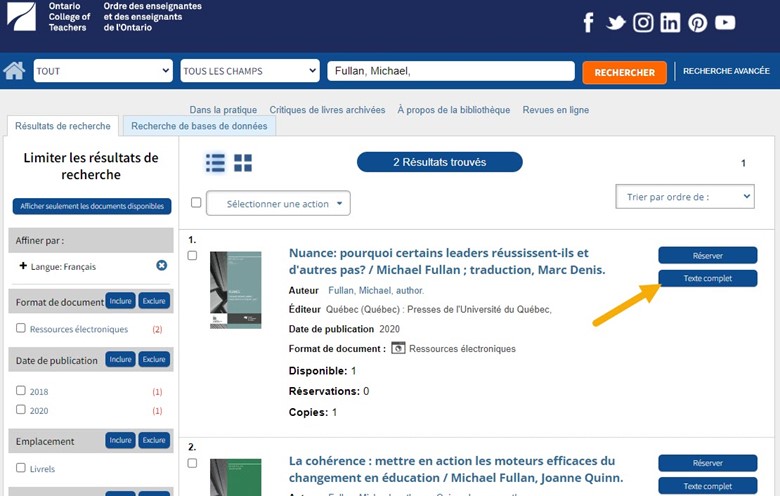Go to the home page icon

tap(14, 71)
